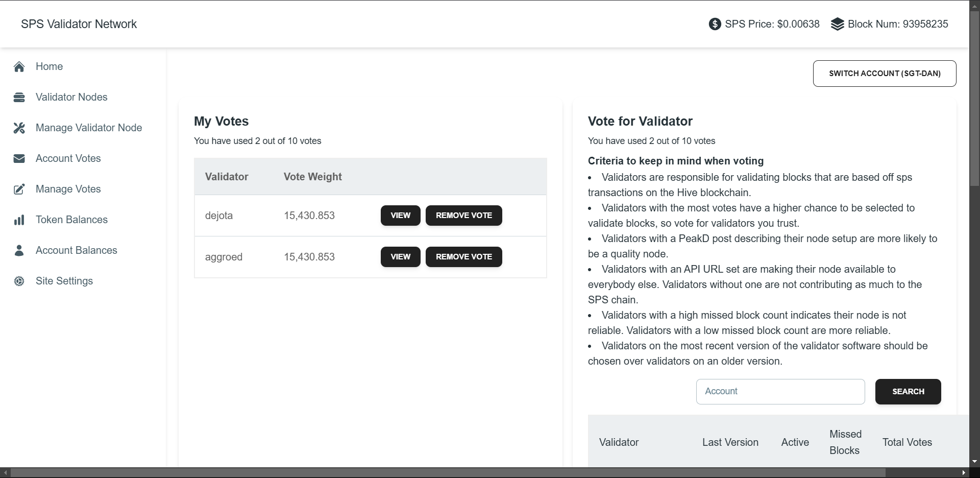View the dejota validator details
The width and height of the screenshot is (980, 478).
click(400, 216)
